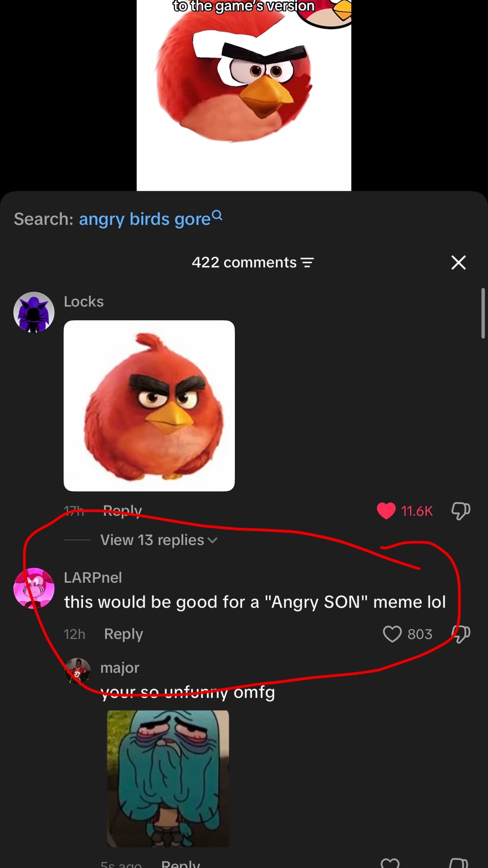
Task: Open the LARPnel profile avatar
Action: (x=34, y=588)
